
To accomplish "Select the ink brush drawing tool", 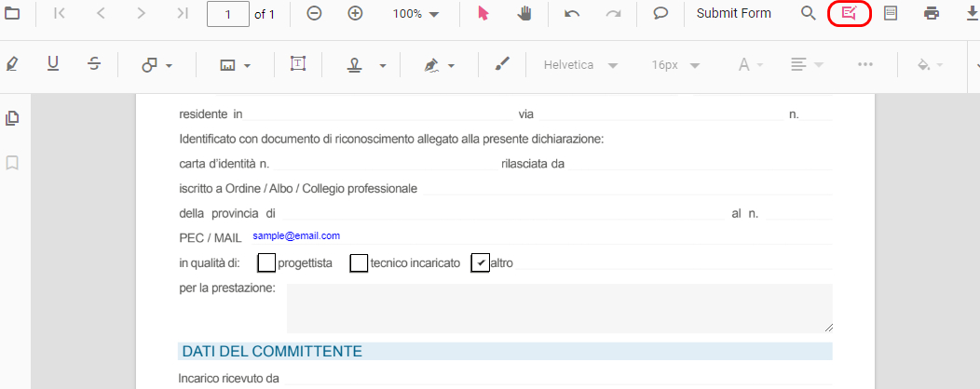I will (502, 63).
